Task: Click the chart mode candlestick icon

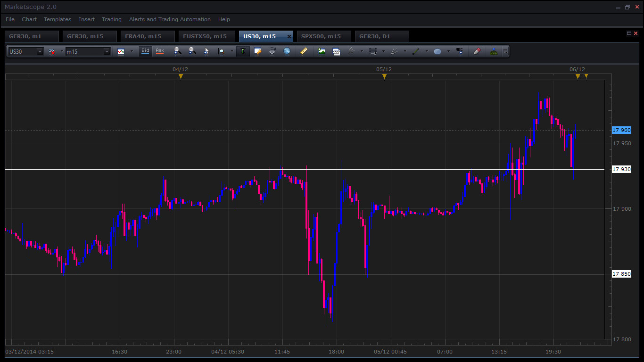Action: click(x=121, y=51)
